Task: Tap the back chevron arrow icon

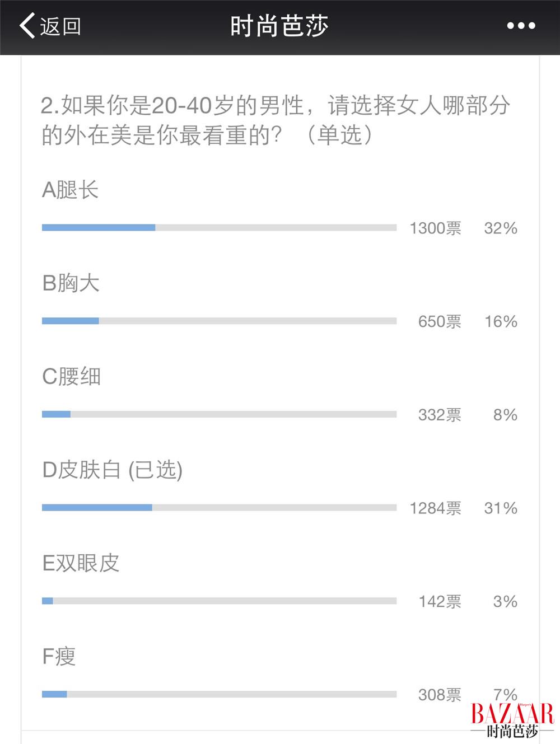Action: click(27, 26)
